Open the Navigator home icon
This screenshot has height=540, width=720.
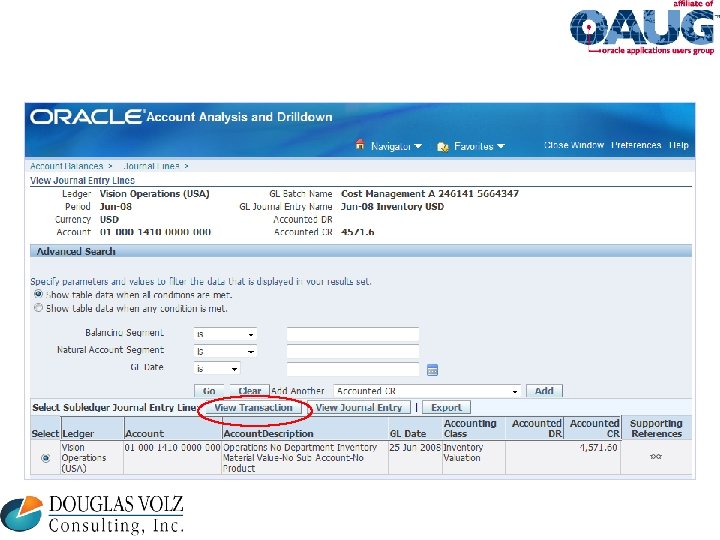360,145
